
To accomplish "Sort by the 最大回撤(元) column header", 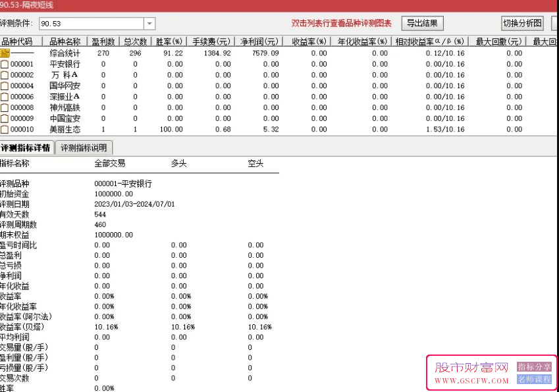I will (498, 41).
